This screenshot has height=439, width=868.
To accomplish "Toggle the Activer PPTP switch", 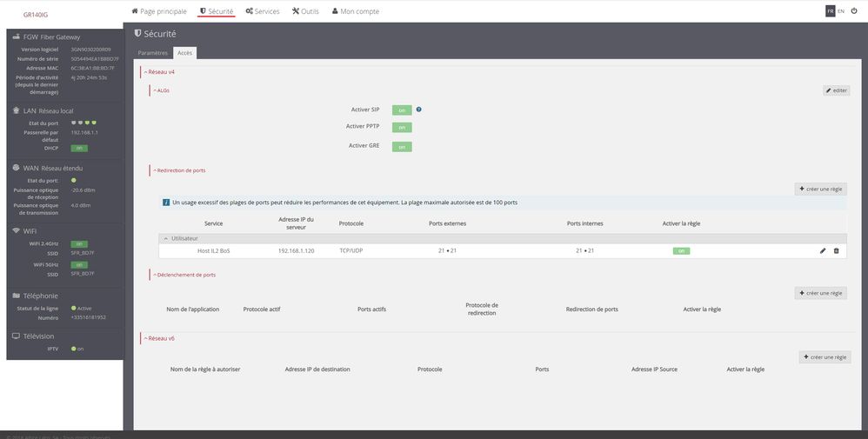I will point(402,127).
